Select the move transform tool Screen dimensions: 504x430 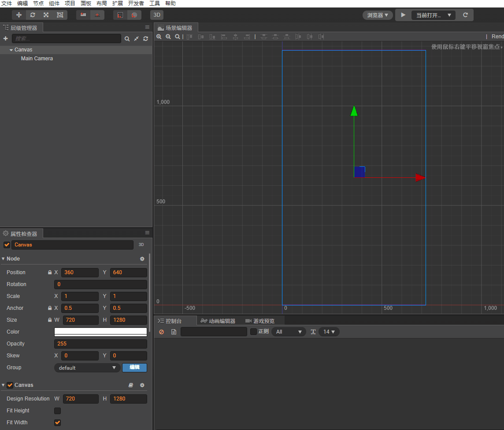pyautogui.click(x=19, y=15)
